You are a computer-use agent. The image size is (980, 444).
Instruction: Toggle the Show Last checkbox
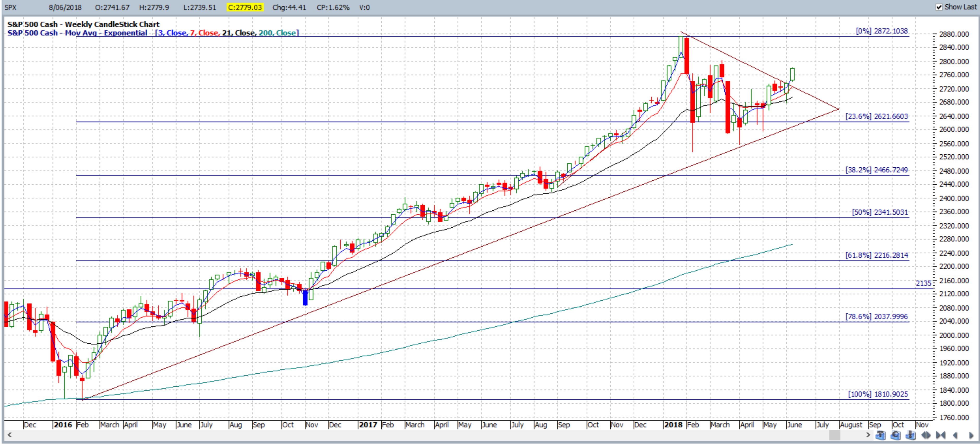pyautogui.click(x=939, y=7)
